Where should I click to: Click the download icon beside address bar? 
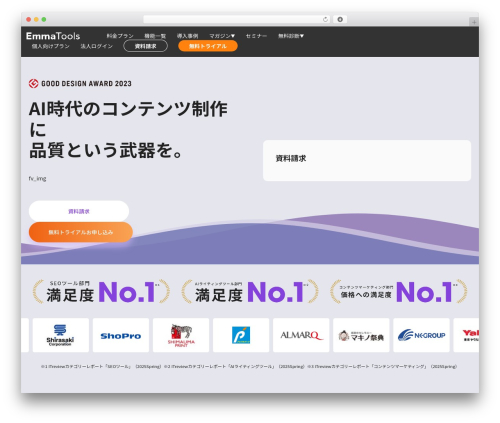coord(340,19)
